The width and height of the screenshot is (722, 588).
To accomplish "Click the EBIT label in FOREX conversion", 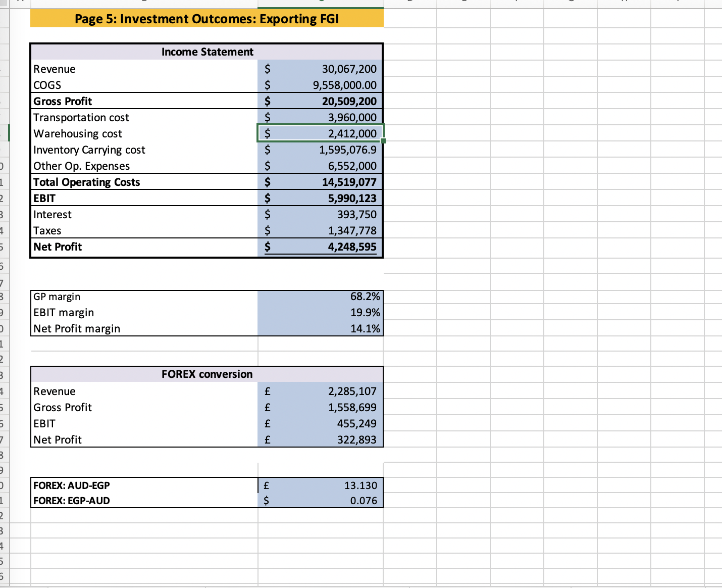I will (44, 424).
